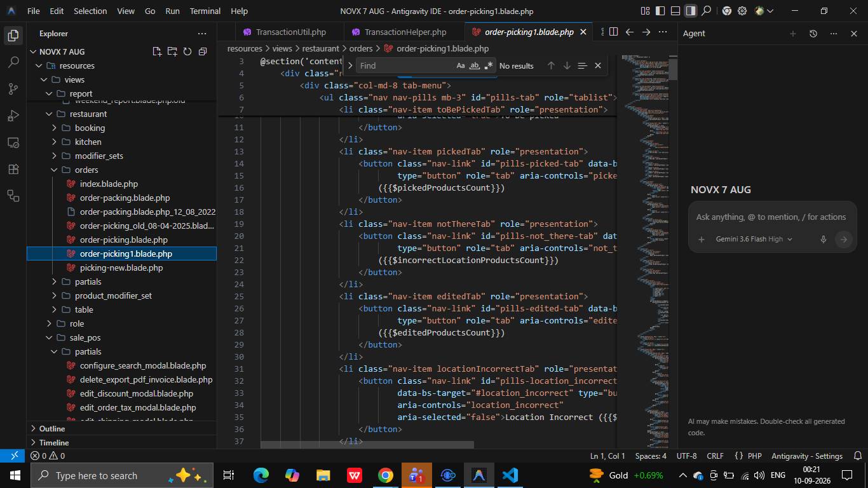This screenshot has width=868, height=488.
Task: Click New File icon in Explorer header
Action: 157,51
